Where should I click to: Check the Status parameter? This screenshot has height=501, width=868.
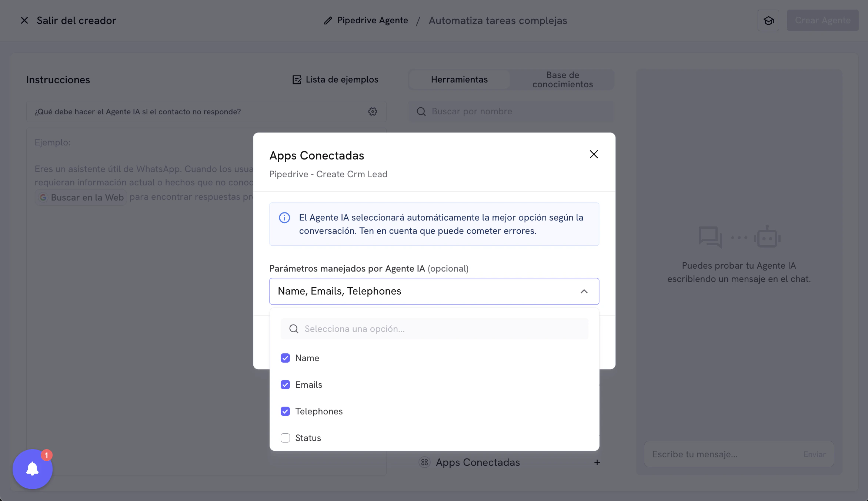tap(285, 438)
